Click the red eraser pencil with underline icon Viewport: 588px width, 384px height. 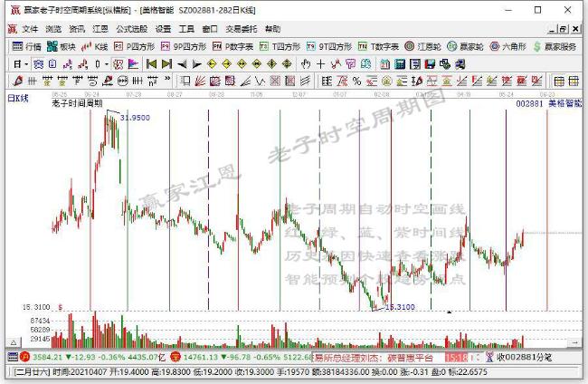(108, 81)
